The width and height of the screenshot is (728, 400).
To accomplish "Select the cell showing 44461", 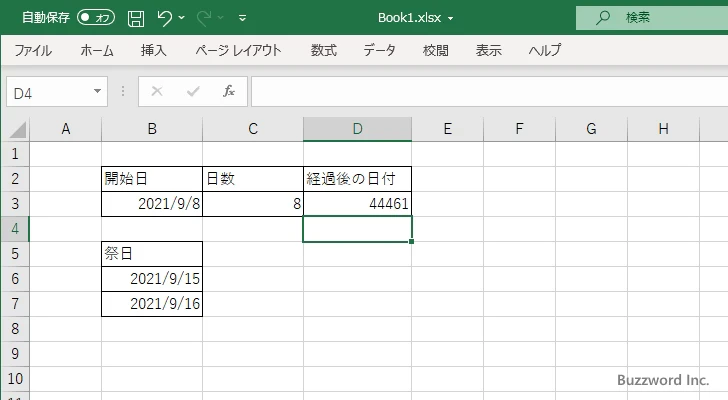I will coord(358,204).
